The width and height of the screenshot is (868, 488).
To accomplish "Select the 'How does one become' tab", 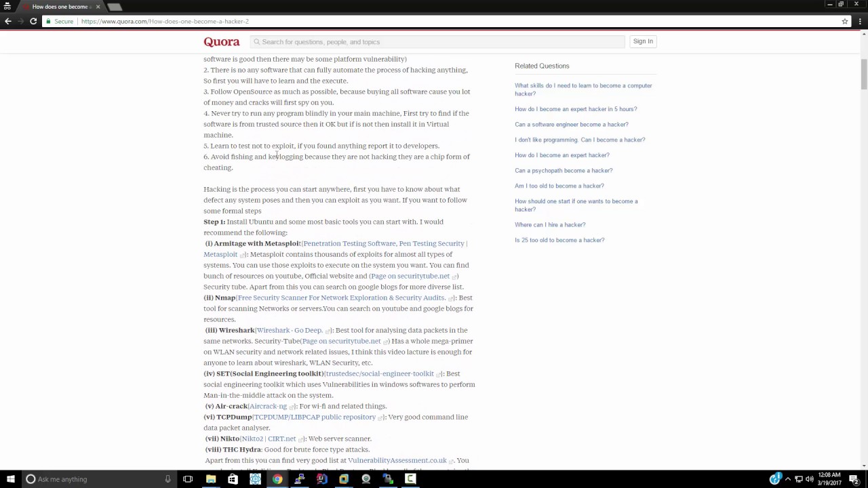I will (60, 7).
